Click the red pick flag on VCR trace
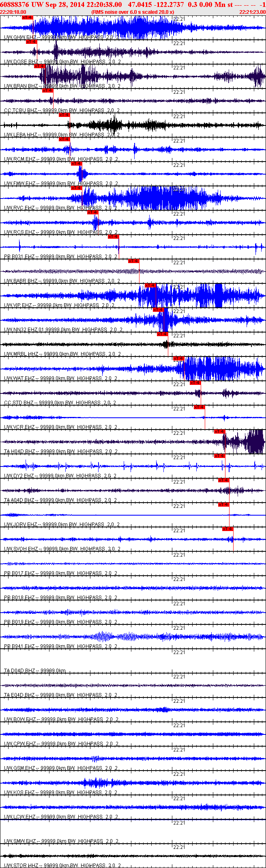This screenshot has height=868, width=266. [199, 407]
